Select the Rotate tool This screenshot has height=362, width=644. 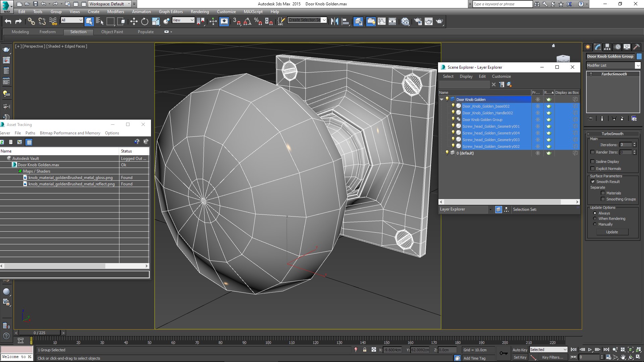coord(145,21)
